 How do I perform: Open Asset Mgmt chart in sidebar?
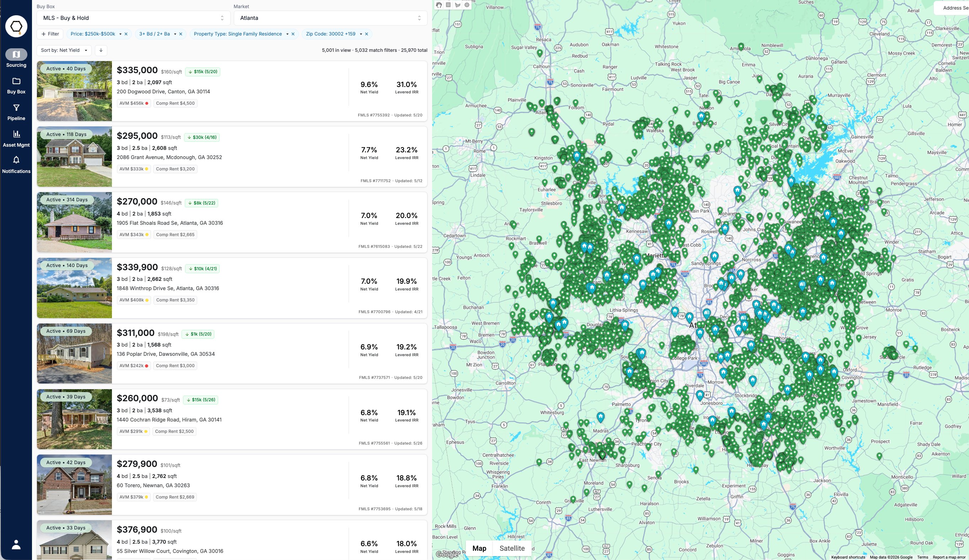coord(16,139)
